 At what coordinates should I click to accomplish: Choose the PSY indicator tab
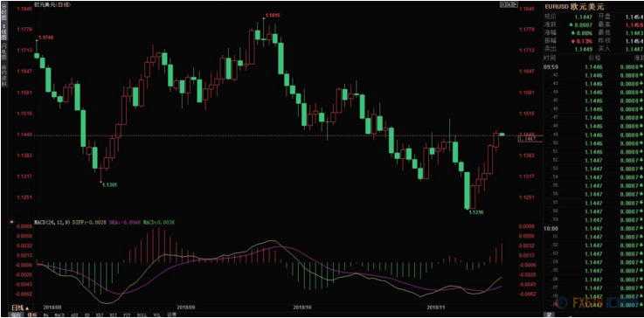[128, 315]
